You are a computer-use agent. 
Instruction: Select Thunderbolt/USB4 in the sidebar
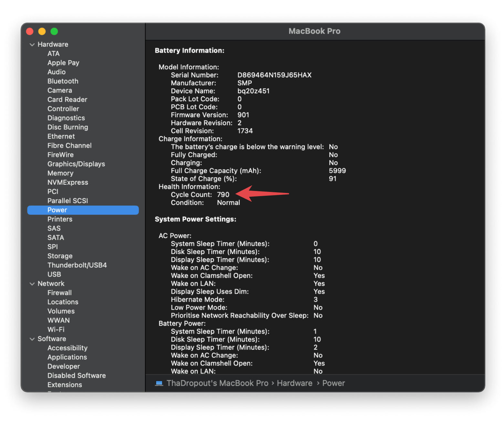77,265
